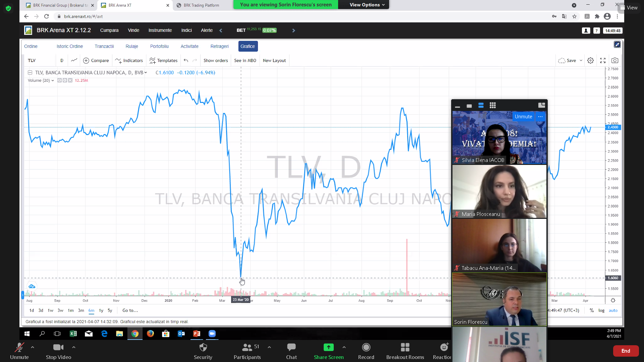This screenshot has height=362, width=644.
Task: Click the TLV symbol input field
Action: coord(40,60)
